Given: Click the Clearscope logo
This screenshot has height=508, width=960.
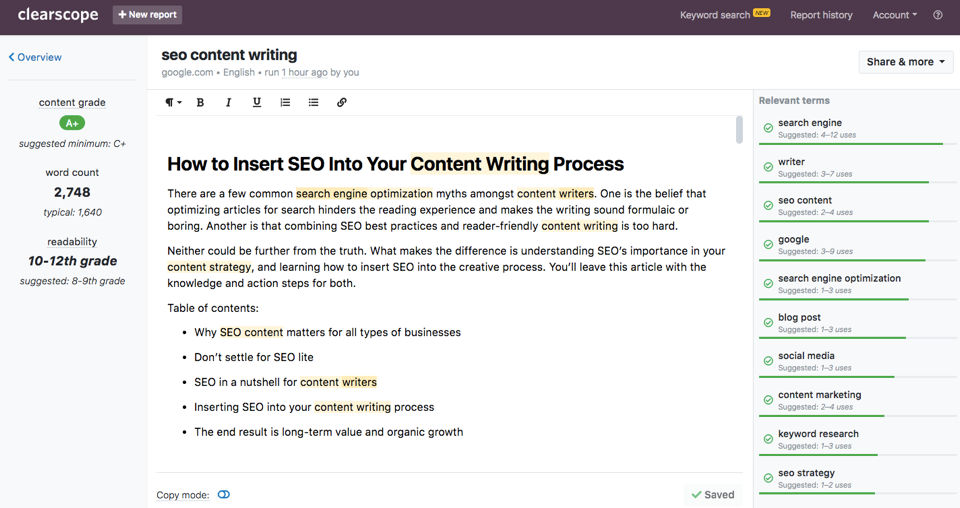Looking at the screenshot, I should (56, 15).
